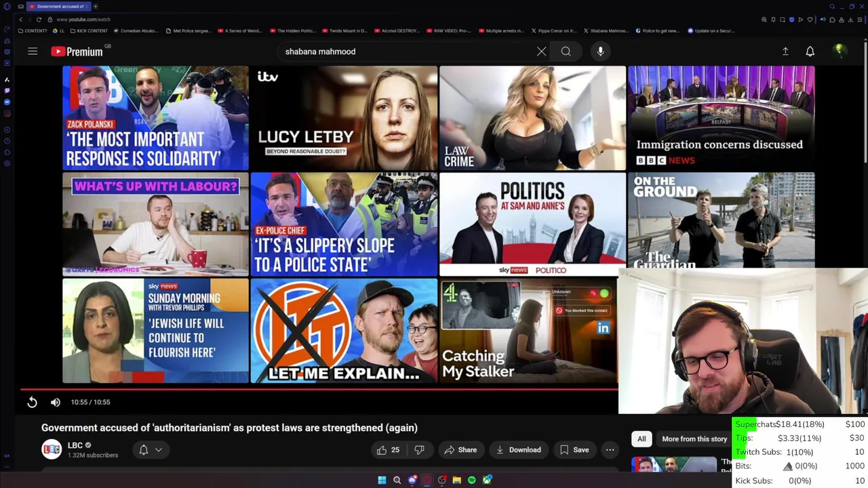Open the LL bookmark
868x488 pixels.
59,30
